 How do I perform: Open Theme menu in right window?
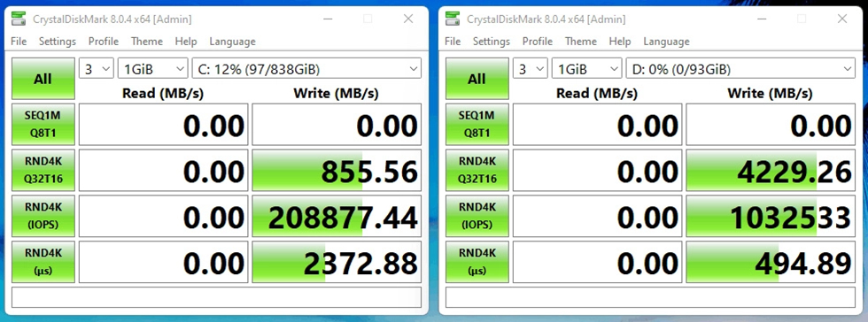point(581,42)
